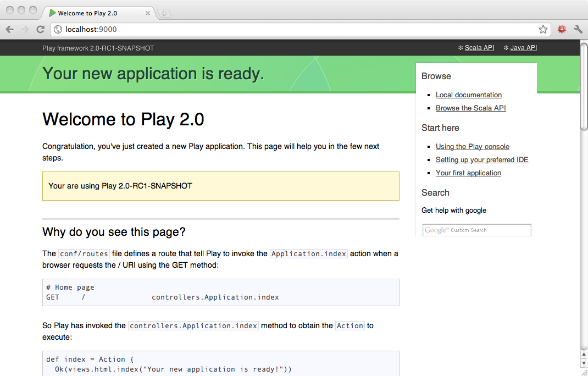Follow the Browse the Scala API link

(470, 108)
